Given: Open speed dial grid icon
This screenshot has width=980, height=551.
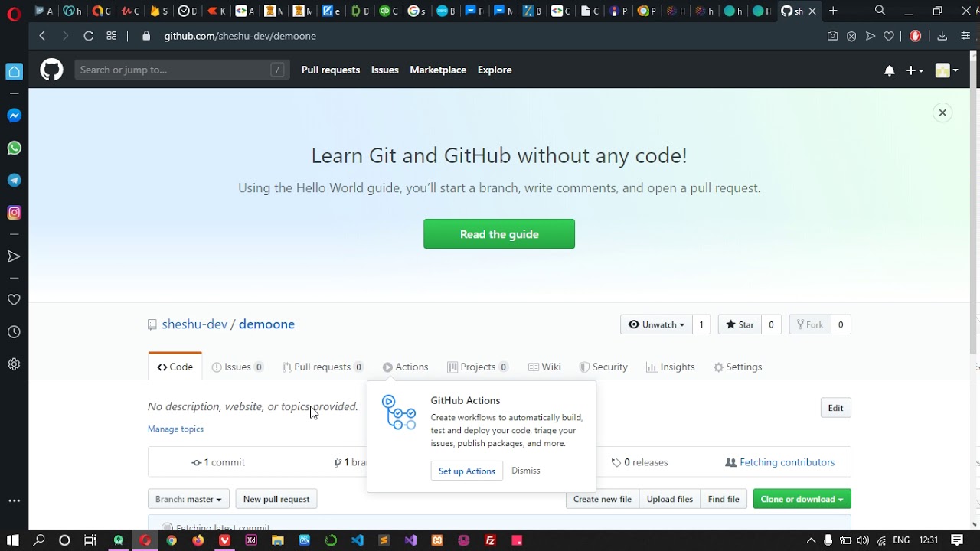Looking at the screenshot, I should pos(112,36).
